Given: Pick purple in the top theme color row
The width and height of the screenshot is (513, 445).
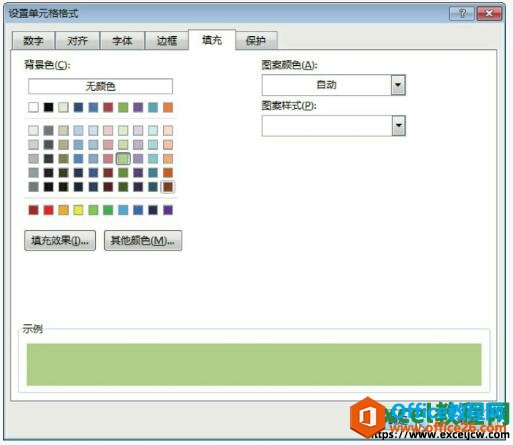Looking at the screenshot, I should [x=138, y=107].
